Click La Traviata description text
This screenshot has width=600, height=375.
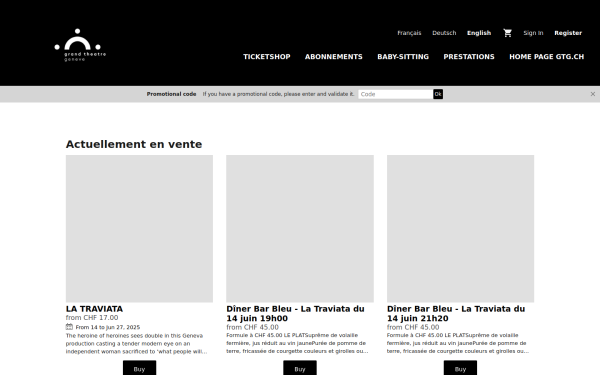click(136, 344)
